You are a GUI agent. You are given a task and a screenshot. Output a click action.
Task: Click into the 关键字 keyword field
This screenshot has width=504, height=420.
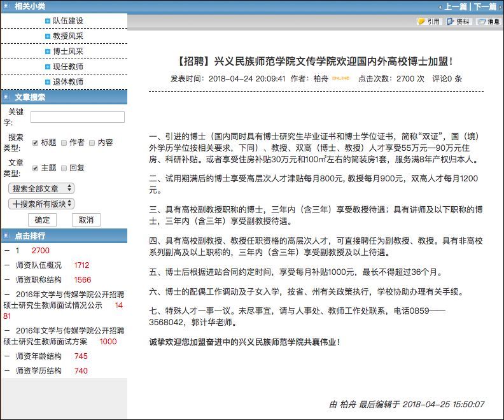point(78,117)
